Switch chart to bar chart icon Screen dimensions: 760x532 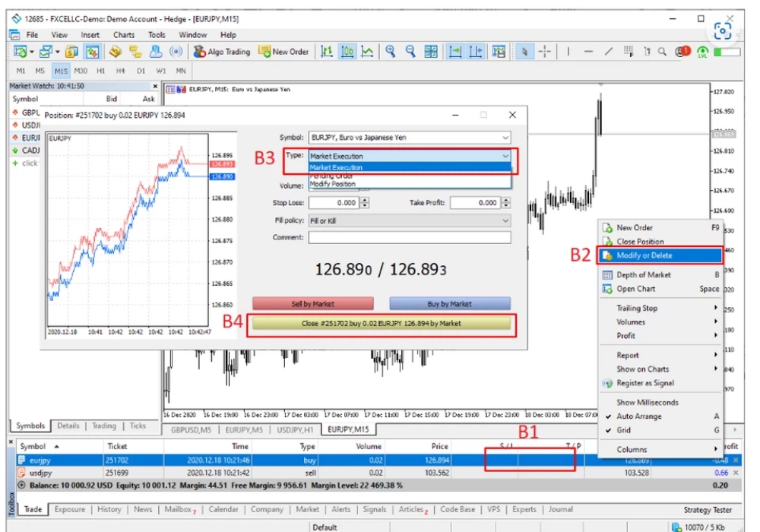(x=327, y=52)
